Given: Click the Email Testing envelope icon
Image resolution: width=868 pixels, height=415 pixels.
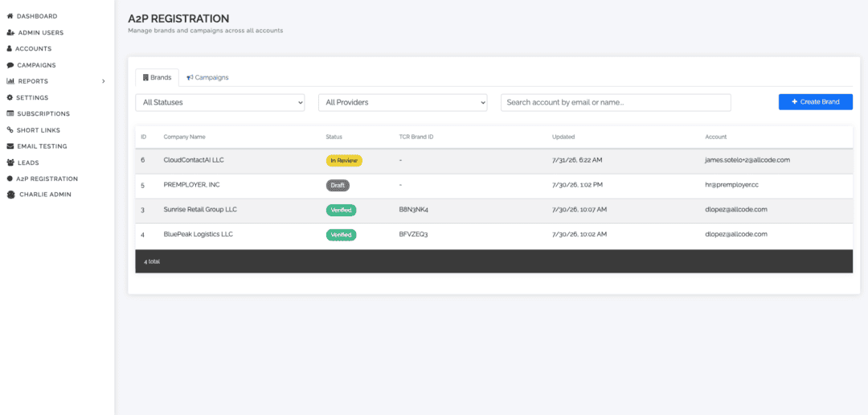Looking at the screenshot, I should [x=10, y=146].
